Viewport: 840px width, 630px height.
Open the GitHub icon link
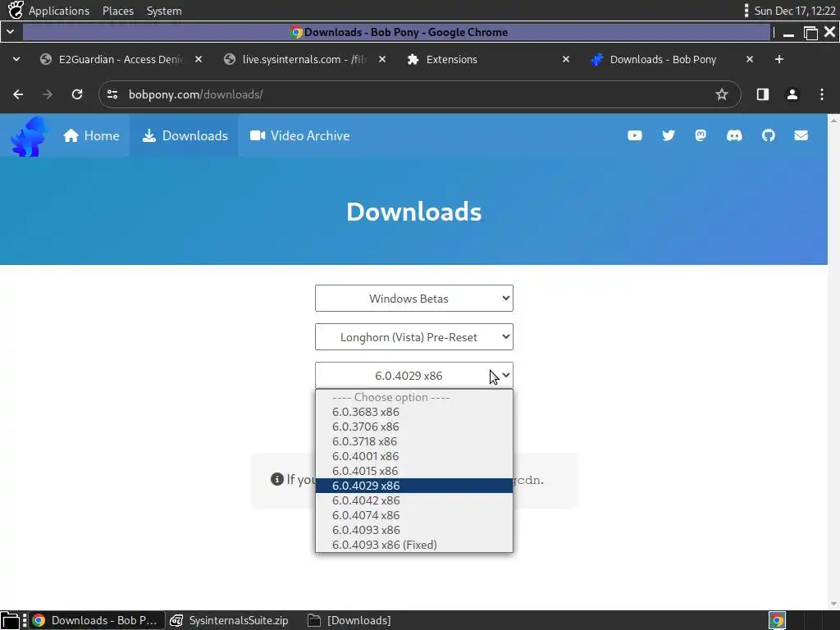point(768,135)
